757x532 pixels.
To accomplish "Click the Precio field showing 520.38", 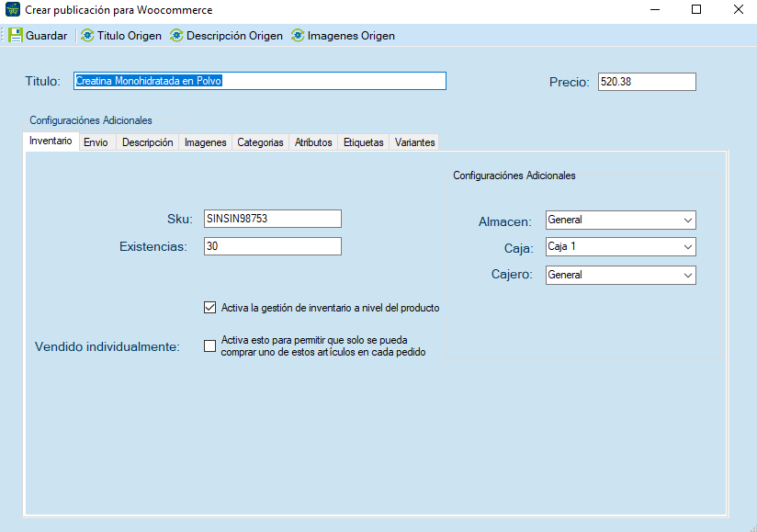I will [x=647, y=82].
